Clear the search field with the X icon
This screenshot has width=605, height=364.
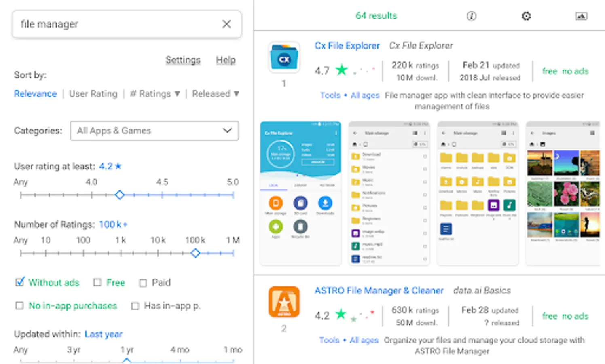pos(226,24)
